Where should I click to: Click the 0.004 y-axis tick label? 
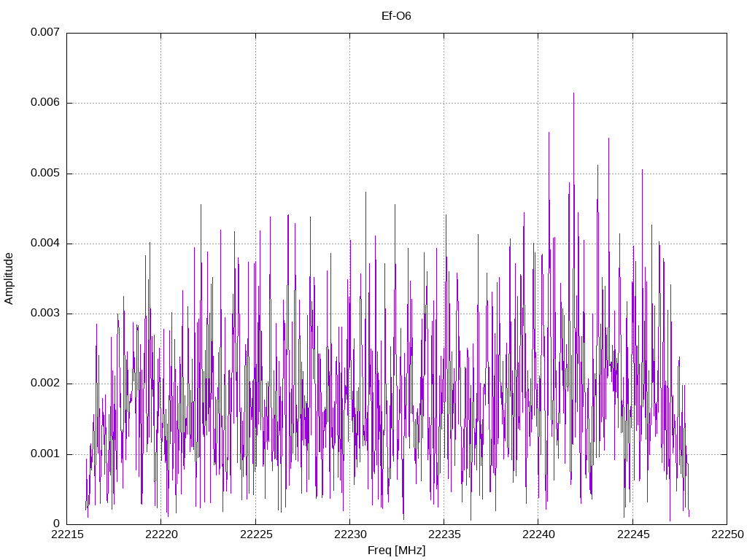point(45,244)
